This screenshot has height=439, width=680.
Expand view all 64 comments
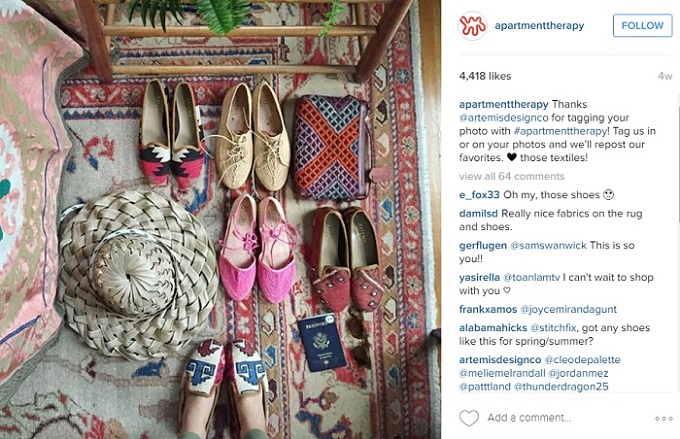[x=512, y=176]
